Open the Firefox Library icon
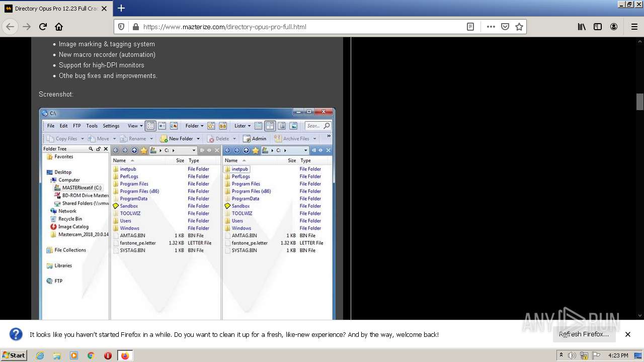This screenshot has width=644, height=362. (582, 27)
